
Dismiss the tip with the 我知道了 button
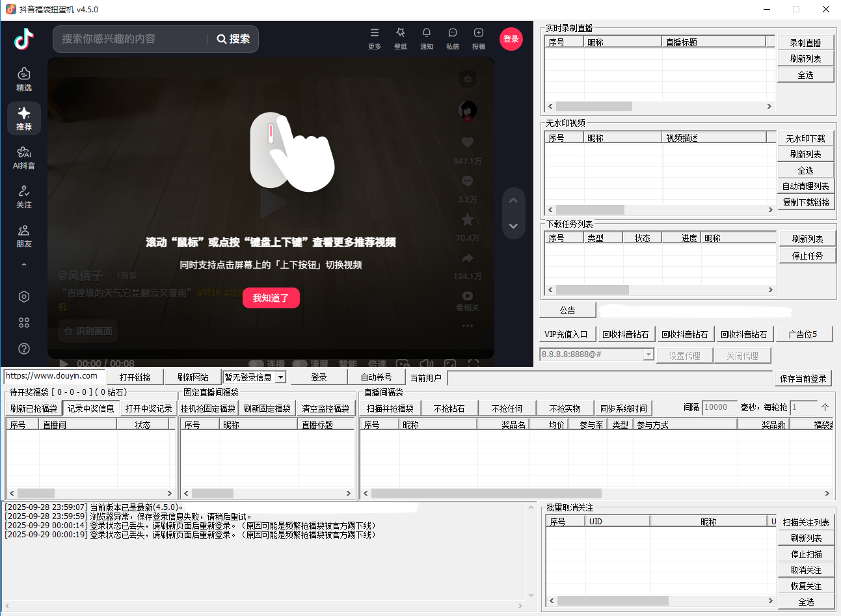(271, 298)
